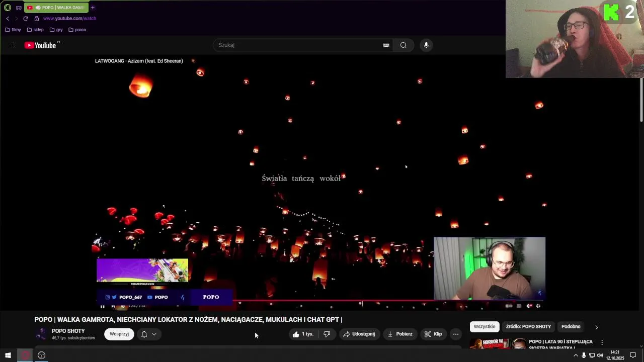Open the POPO SHOTY channel name link
Viewport: 644px width, 362px height.
(68, 331)
